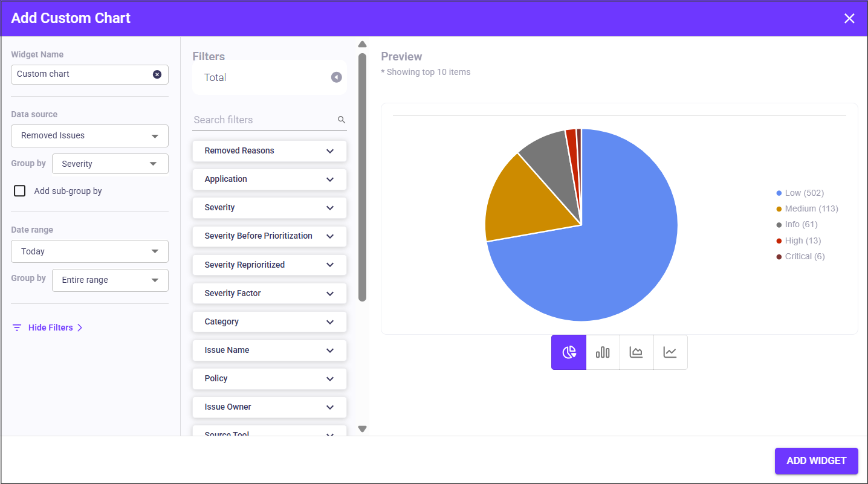Image resolution: width=868 pixels, height=484 pixels.
Task: Click the search magnifier icon in filters
Action: coord(342,120)
